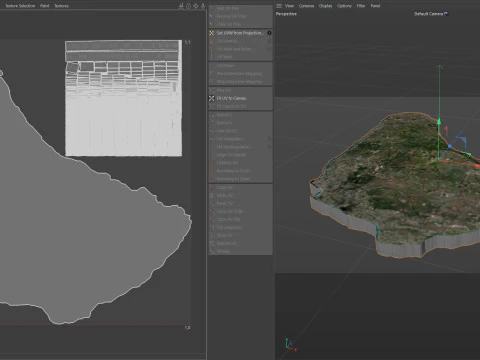Select the Remap command at list bottom
This screenshot has height=360, width=480.
click(x=240, y=252)
